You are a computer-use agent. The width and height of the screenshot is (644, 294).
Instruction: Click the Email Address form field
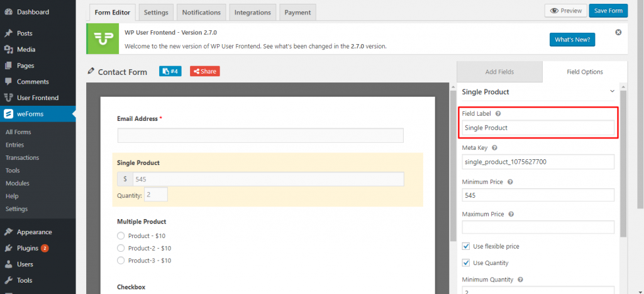click(260, 135)
